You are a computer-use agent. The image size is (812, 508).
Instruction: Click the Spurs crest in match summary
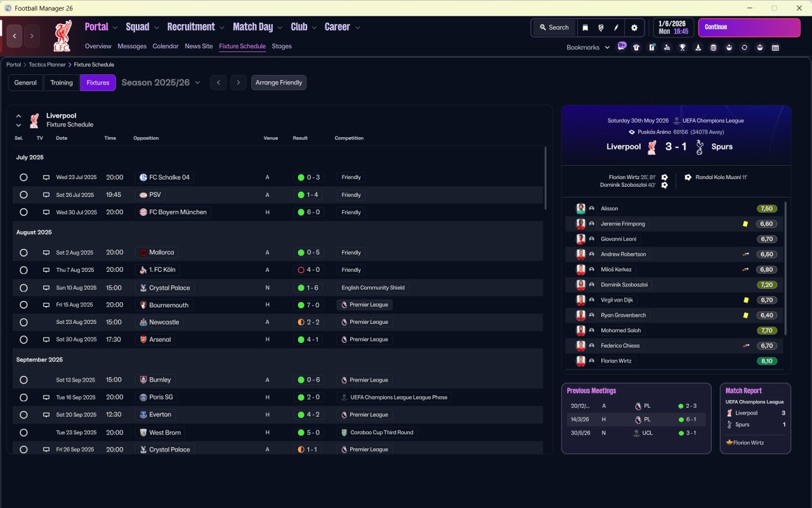700,147
